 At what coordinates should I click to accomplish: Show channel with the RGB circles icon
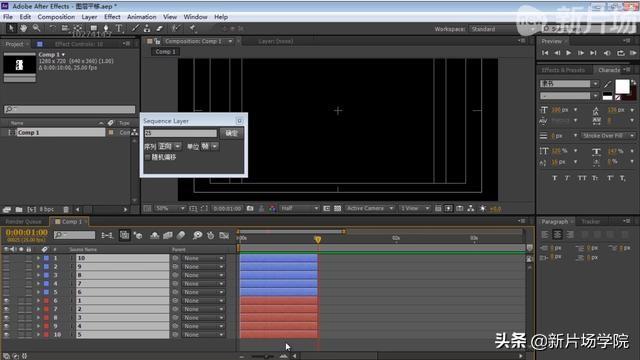tap(272, 209)
